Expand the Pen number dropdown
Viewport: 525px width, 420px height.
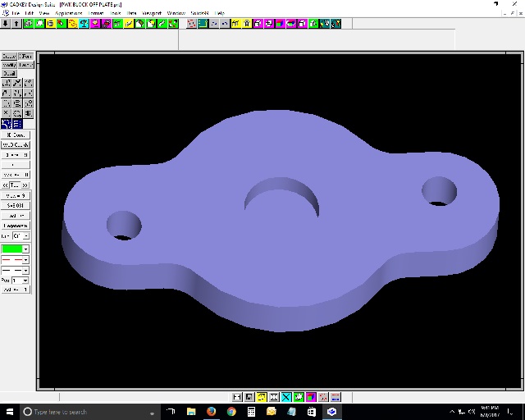tap(26, 281)
